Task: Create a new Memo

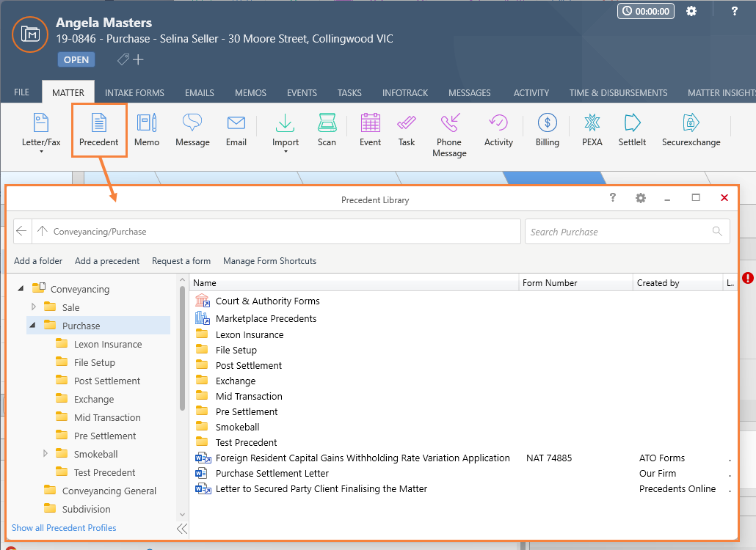Action: [147, 130]
